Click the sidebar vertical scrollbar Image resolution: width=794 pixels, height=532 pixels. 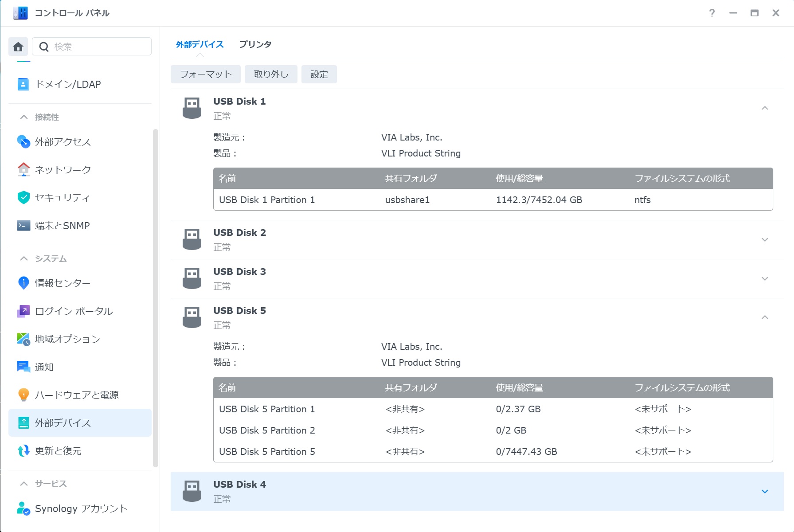156,298
